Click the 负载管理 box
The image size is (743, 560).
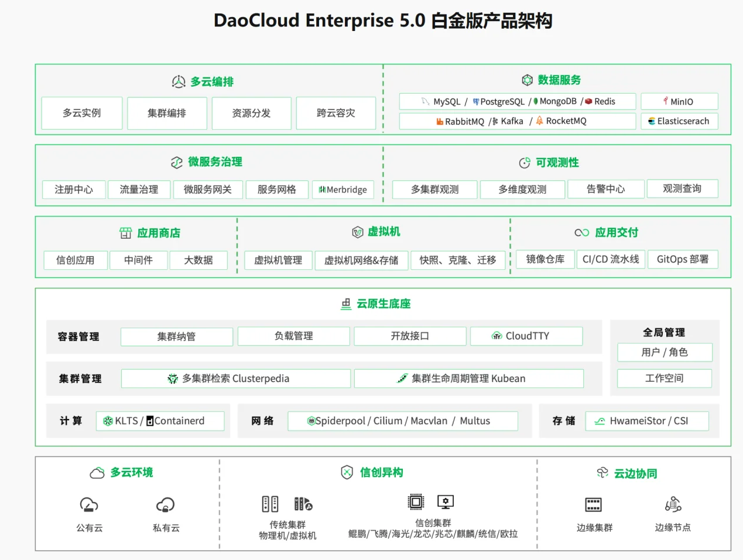294,336
